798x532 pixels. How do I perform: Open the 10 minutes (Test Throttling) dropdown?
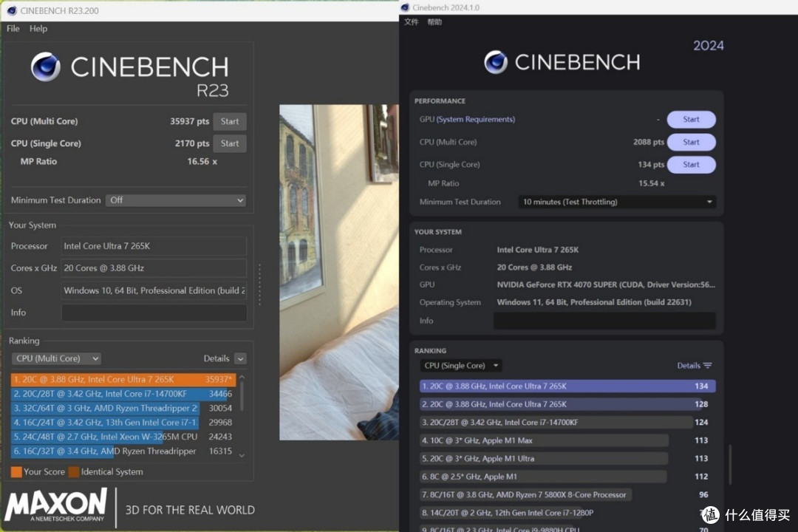coord(618,202)
